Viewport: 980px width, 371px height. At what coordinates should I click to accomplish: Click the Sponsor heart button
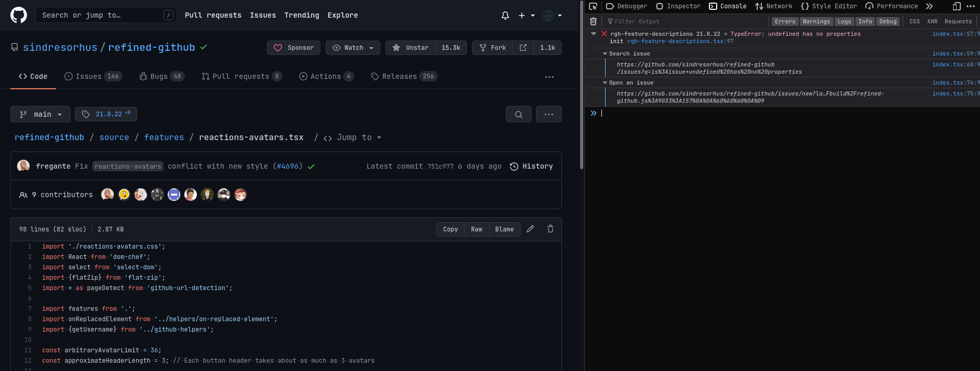click(293, 48)
